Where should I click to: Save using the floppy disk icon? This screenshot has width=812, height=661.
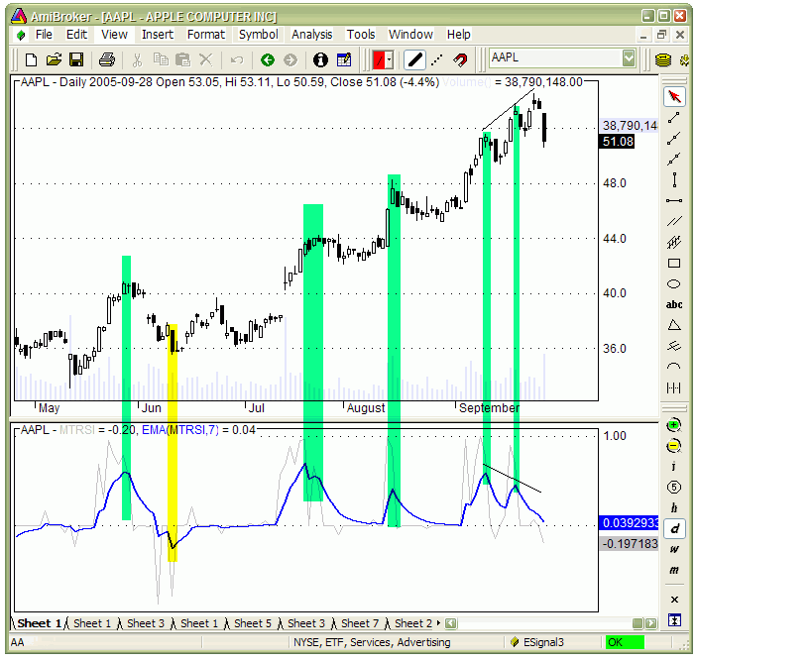point(76,60)
